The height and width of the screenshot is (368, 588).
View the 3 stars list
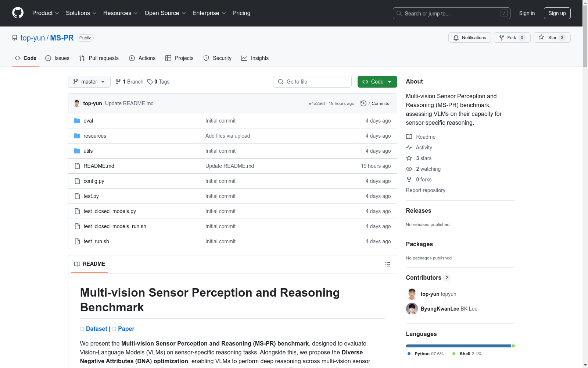click(x=419, y=158)
